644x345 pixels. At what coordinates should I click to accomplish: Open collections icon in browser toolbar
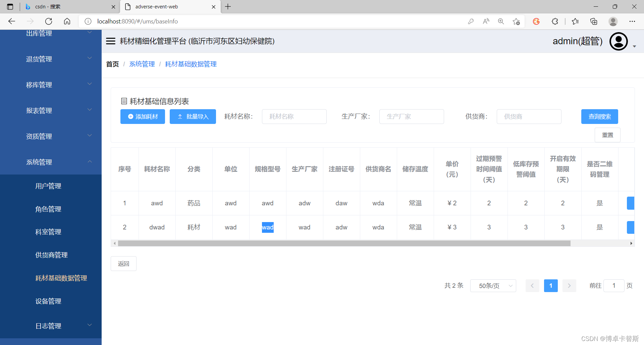point(594,21)
